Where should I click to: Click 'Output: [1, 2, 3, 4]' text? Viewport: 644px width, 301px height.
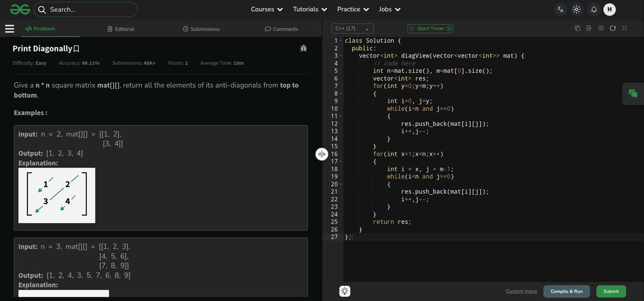50,153
